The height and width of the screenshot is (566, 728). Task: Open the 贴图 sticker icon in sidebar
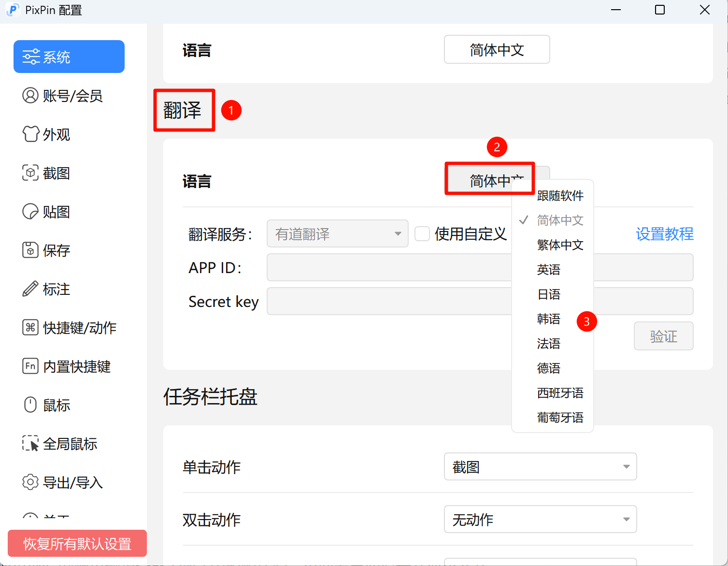[x=30, y=212]
